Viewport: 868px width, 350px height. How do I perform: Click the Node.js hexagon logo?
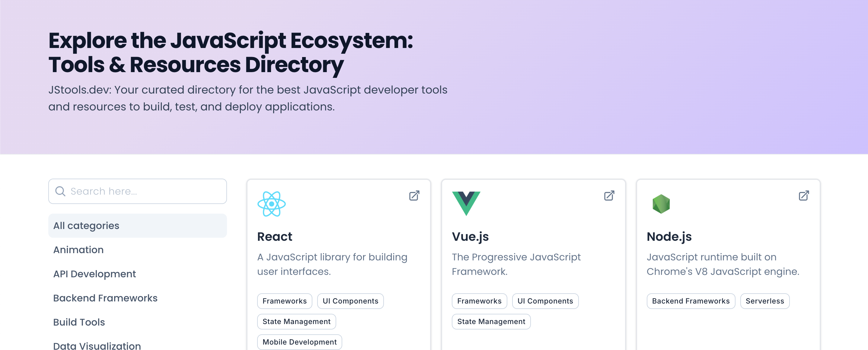[x=661, y=204]
